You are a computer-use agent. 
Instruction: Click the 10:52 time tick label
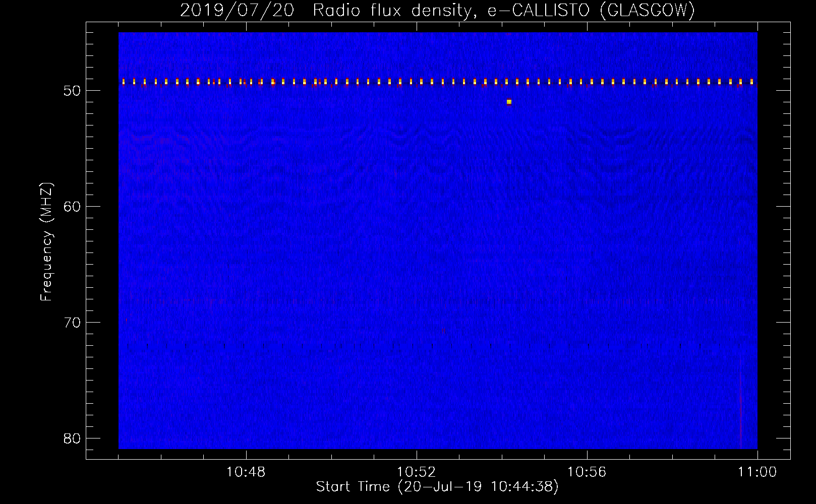tap(417, 472)
